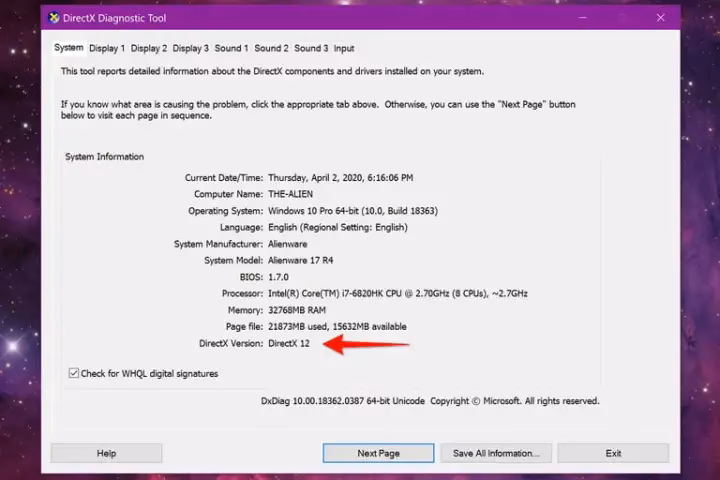The width and height of the screenshot is (720, 480).
Task: Click the DirectX 12 version value
Action: pyautogui.click(x=289, y=343)
